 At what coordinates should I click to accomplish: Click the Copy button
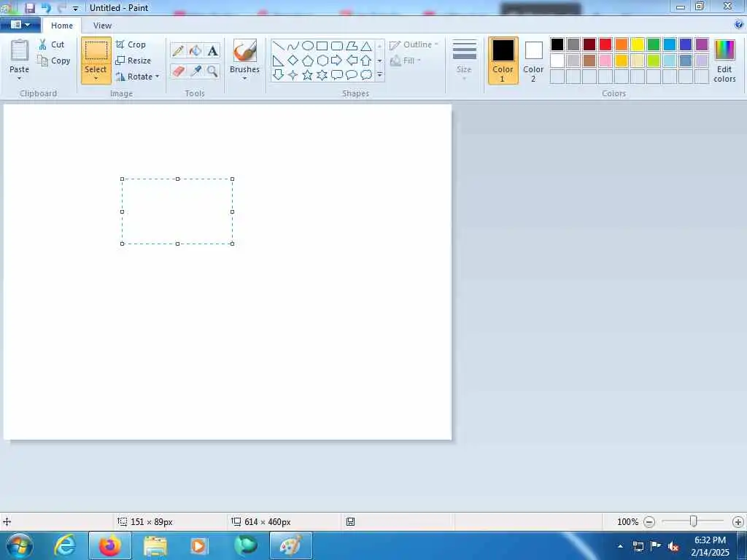54,61
